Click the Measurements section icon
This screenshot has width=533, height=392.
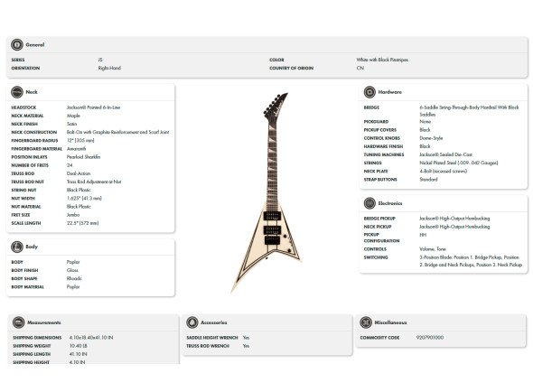(18, 322)
